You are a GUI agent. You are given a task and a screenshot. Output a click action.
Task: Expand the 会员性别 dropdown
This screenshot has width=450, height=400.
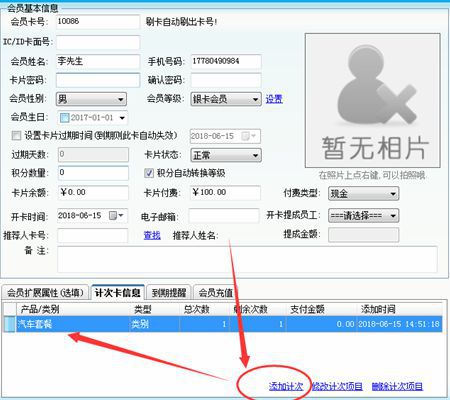(91, 99)
